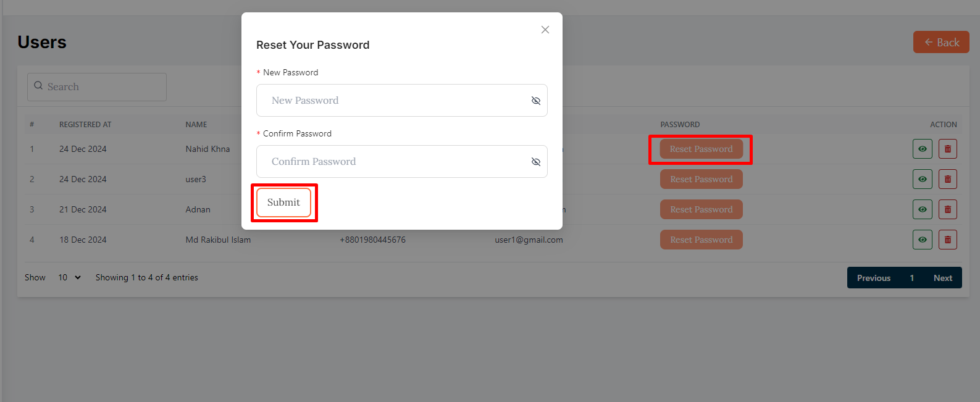
Task: Open the Show entries count dropdown
Action: click(x=69, y=278)
